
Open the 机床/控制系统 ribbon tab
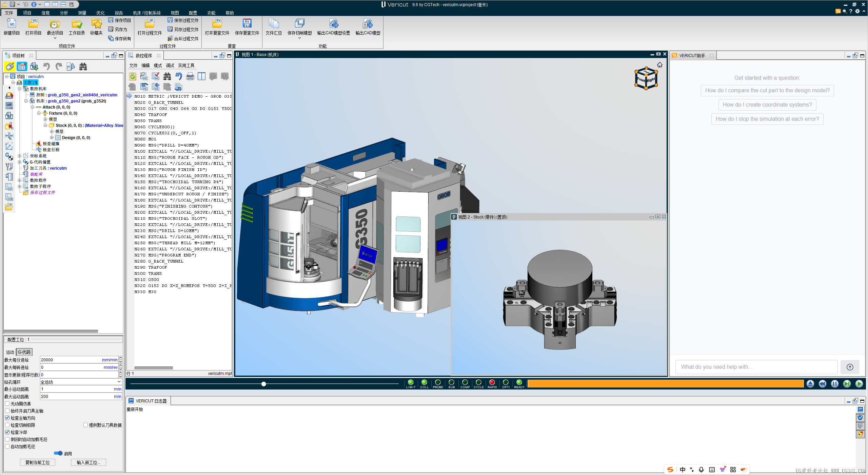[x=147, y=13]
